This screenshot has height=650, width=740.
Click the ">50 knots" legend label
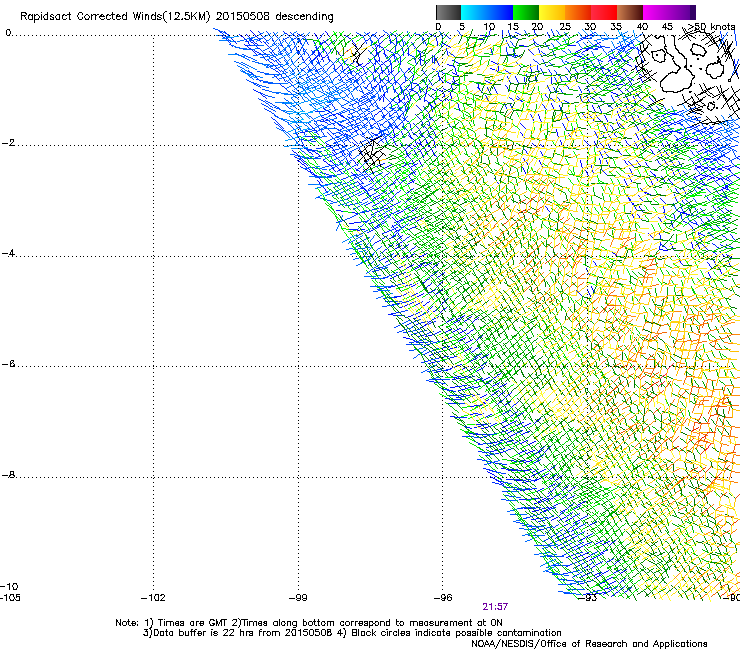click(711, 27)
